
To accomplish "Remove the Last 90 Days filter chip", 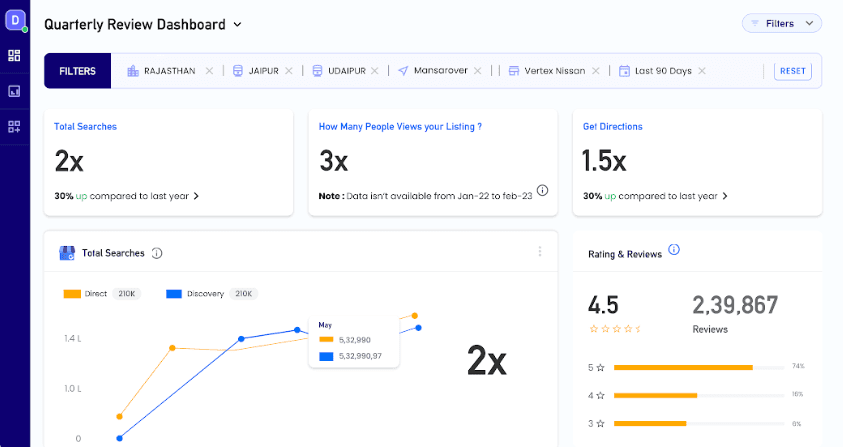I will pos(702,71).
